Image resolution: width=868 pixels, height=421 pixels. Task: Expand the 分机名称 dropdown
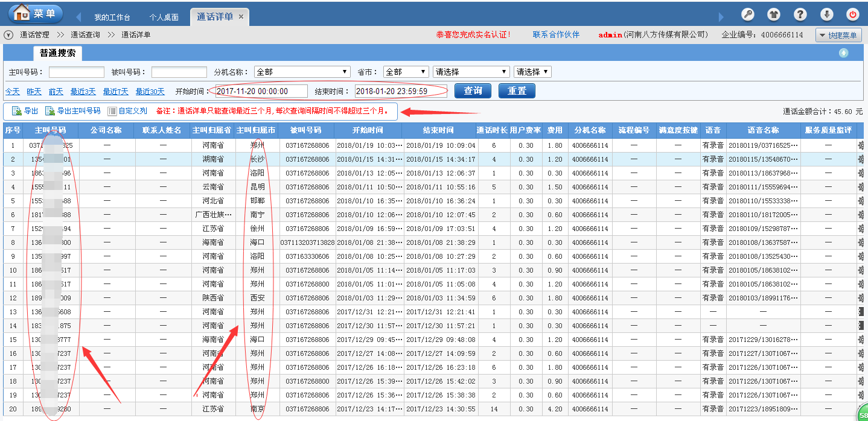[x=302, y=72]
